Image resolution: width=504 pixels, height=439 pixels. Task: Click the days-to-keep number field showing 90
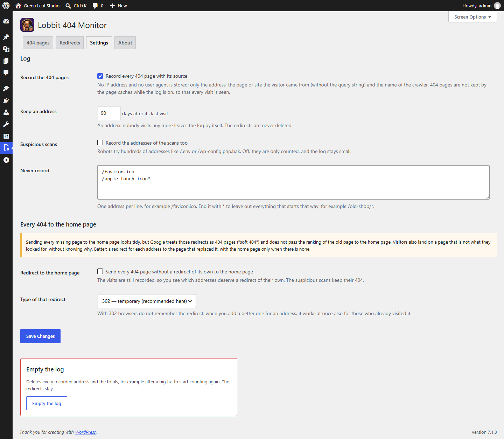[x=109, y=113]
